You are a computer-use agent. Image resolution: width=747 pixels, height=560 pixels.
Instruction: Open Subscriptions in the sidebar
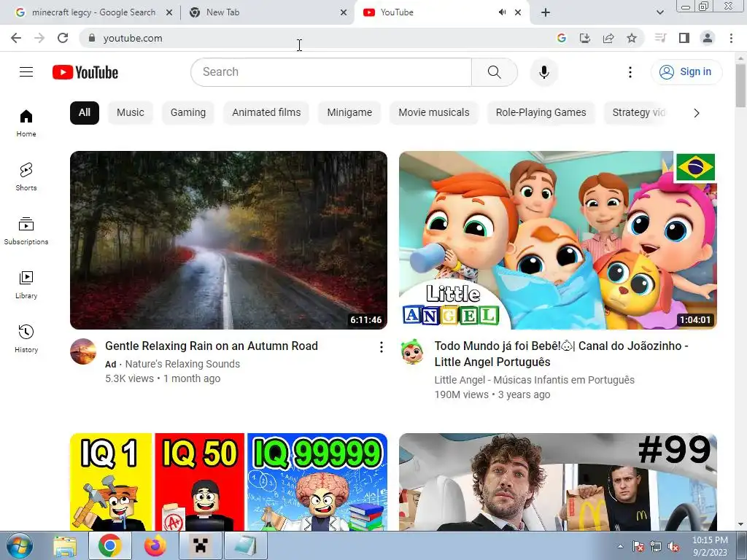pos(26,231)
